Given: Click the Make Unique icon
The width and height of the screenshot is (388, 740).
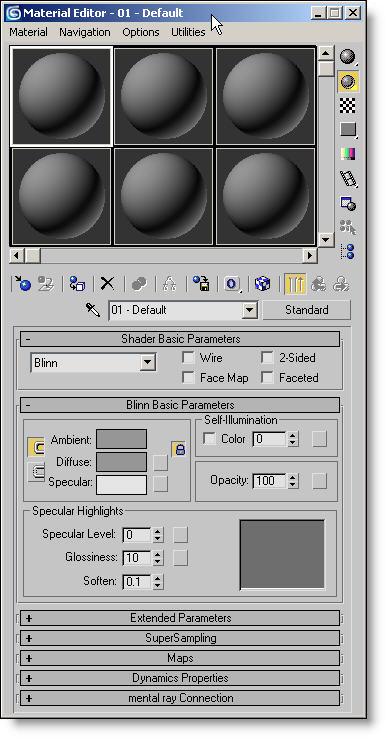Looking at the screenshot, I should [169, 284].
